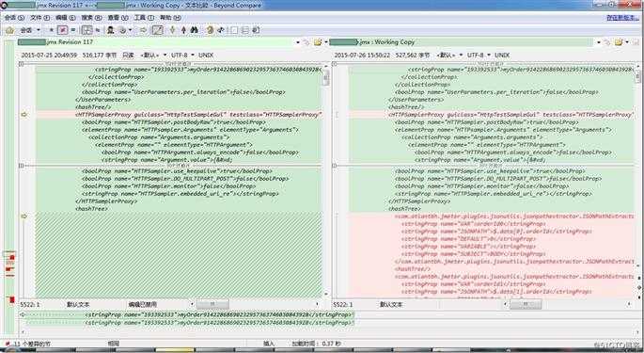Expand the left open-folder dropdown arrow
This screenshot has height=353, width=644.
click(326, 42)
